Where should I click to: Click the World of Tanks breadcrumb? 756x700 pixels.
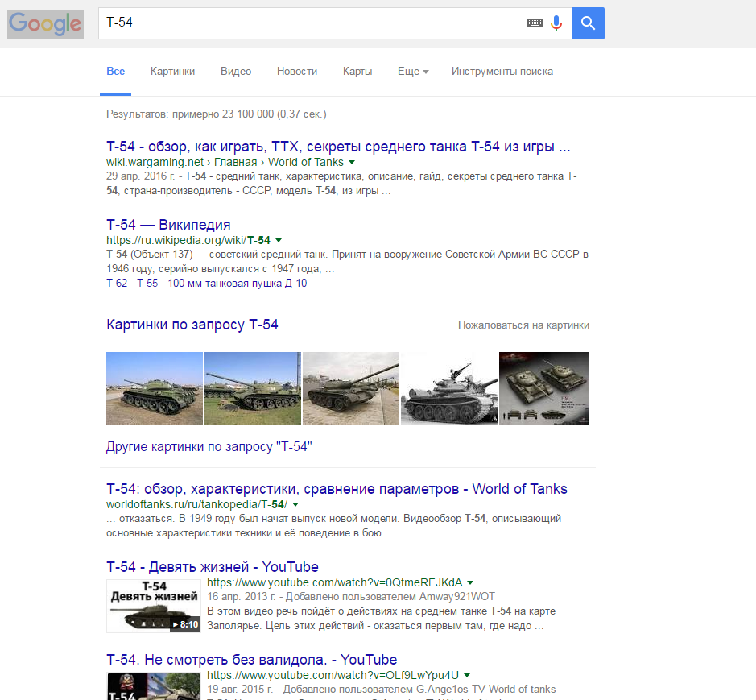[306, 162]
